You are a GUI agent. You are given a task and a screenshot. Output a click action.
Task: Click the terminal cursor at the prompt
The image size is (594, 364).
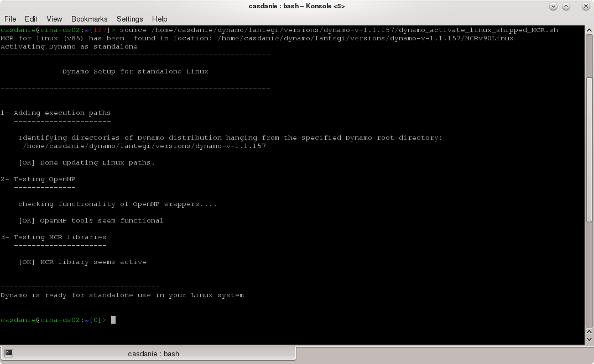click(x=113, y=320)
